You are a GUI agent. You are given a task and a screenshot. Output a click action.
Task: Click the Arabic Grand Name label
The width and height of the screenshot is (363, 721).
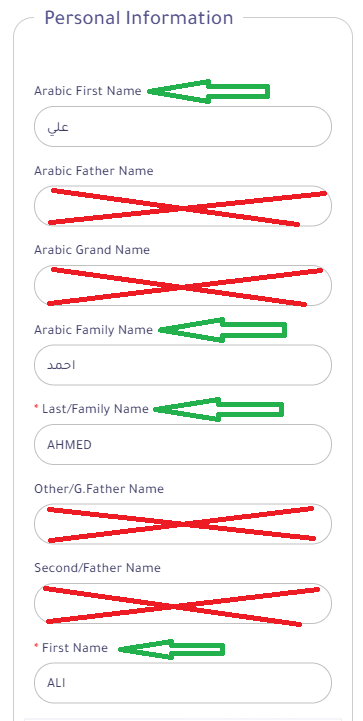[92, 250]
